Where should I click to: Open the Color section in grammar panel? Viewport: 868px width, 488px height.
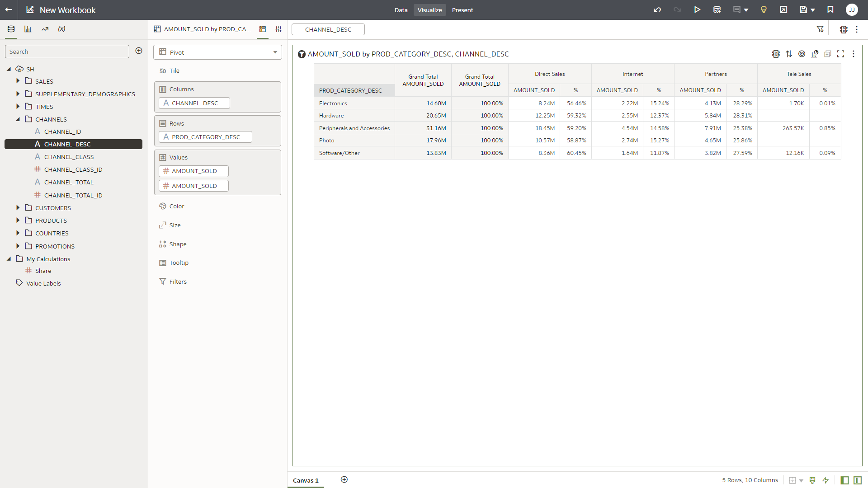[176, 206]
